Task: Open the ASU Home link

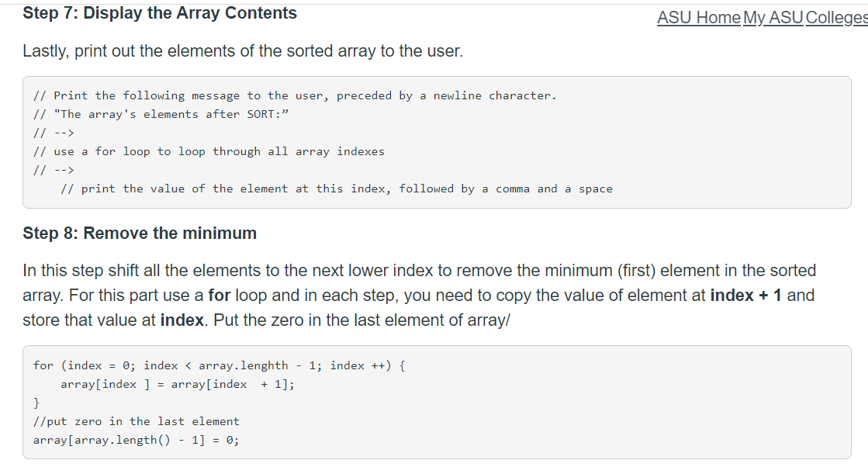Action: (697, 17)
